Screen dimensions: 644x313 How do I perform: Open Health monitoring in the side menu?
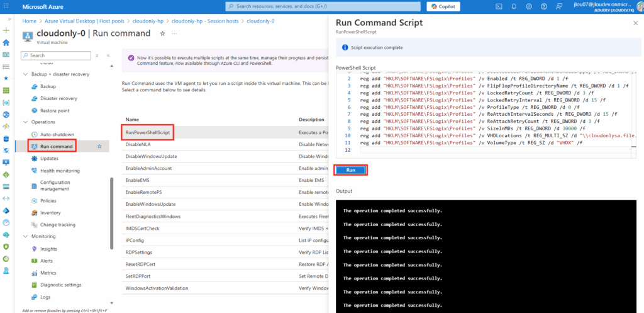coord(60,170)
